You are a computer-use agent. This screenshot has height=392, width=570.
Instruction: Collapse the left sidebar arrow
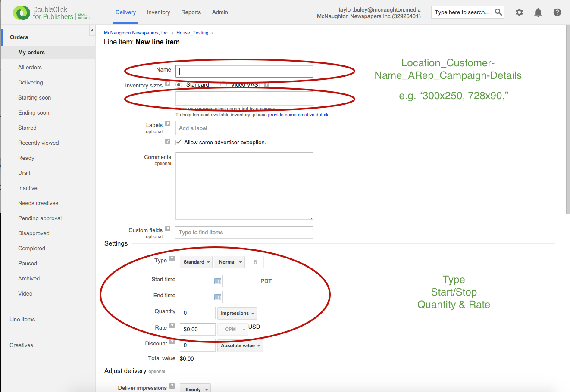(x=92, y=31)
